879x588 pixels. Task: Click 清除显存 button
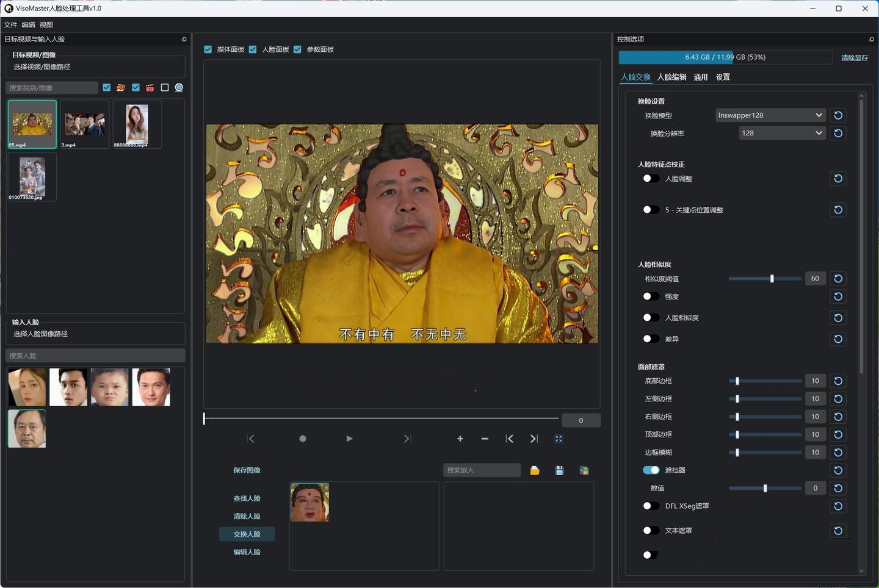854,58
